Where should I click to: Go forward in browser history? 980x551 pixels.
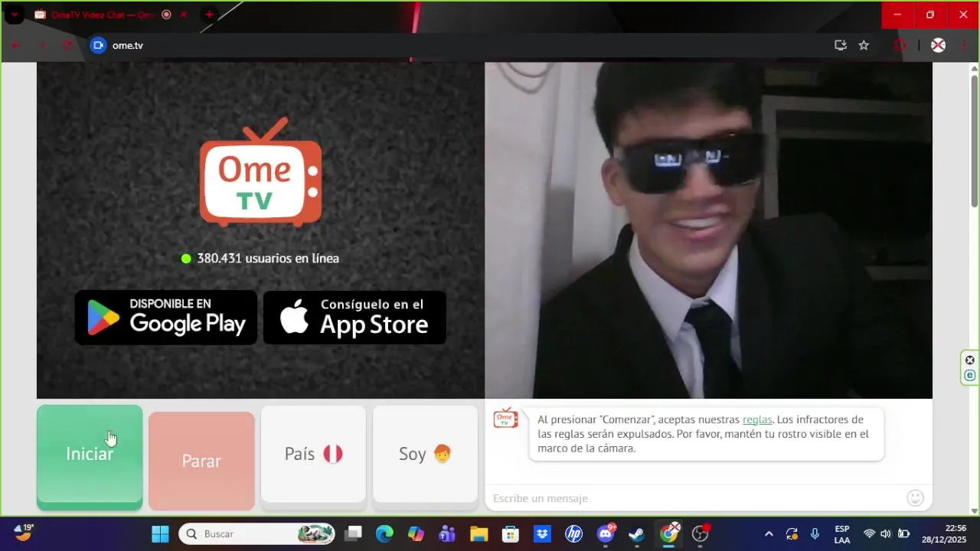pos(42,45)
